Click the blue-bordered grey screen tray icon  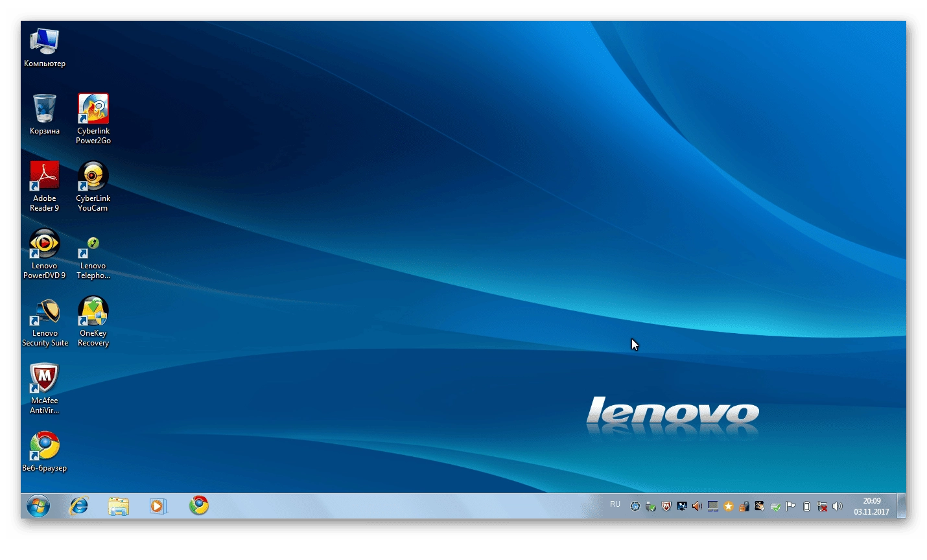click(713, 506)
